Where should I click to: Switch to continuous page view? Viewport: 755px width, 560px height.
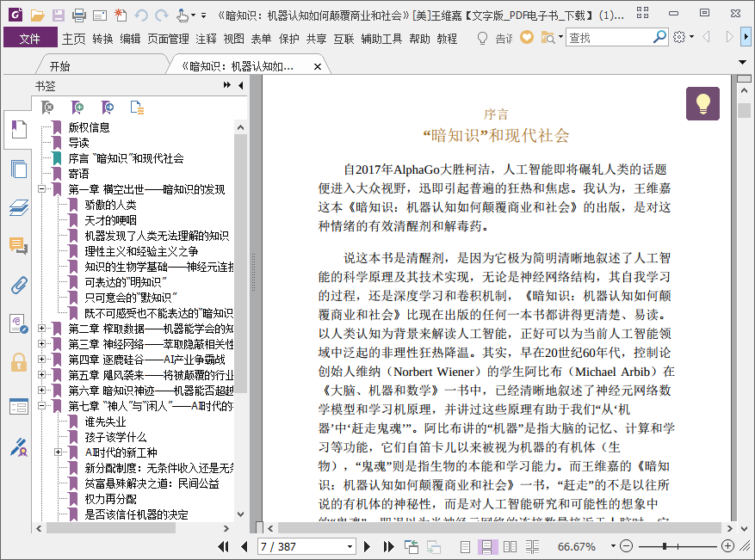pyautogui.click(x=486, y=546)
